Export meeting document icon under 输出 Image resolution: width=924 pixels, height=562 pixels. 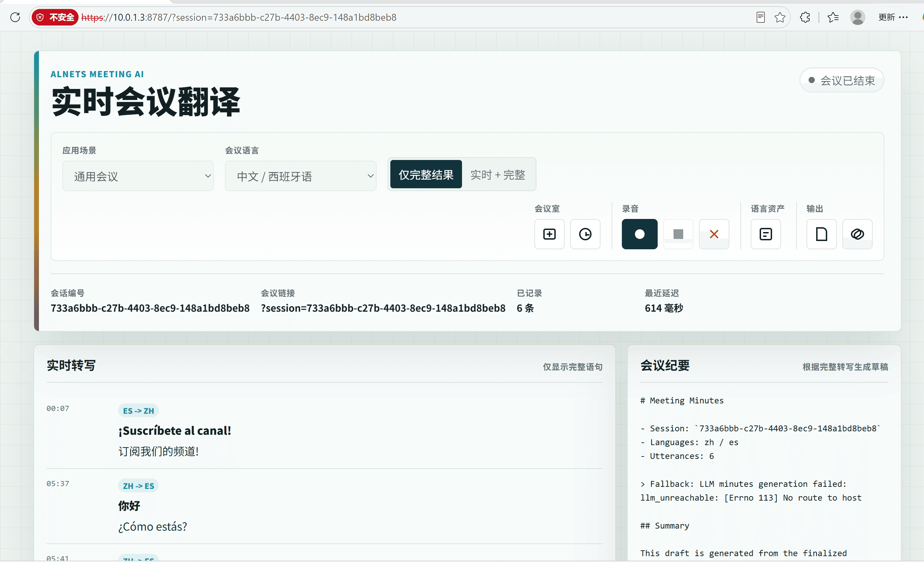coord(821,234)
